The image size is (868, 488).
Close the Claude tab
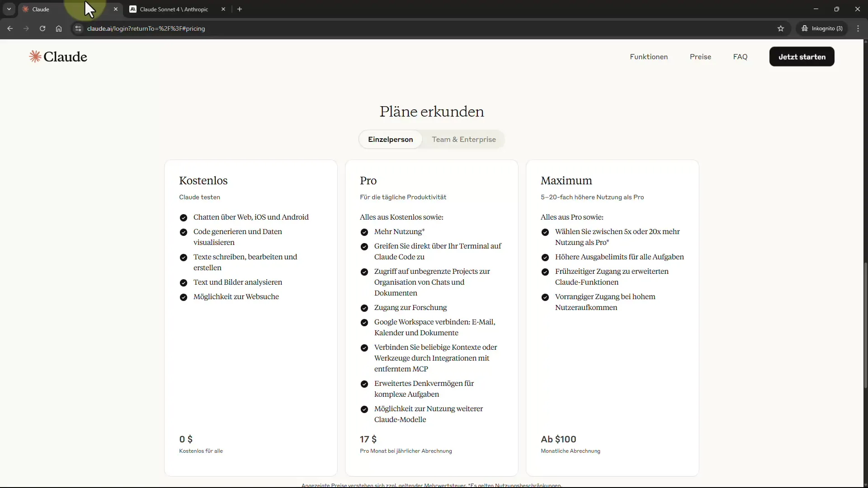point(116,9)
